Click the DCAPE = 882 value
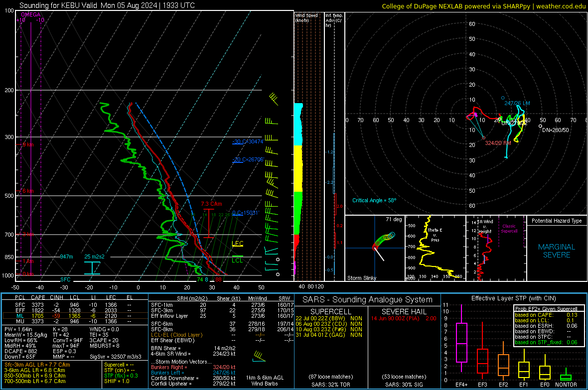The height and width of the screenshot is (390, 588). pyautogui.click(x=21, y=351)
